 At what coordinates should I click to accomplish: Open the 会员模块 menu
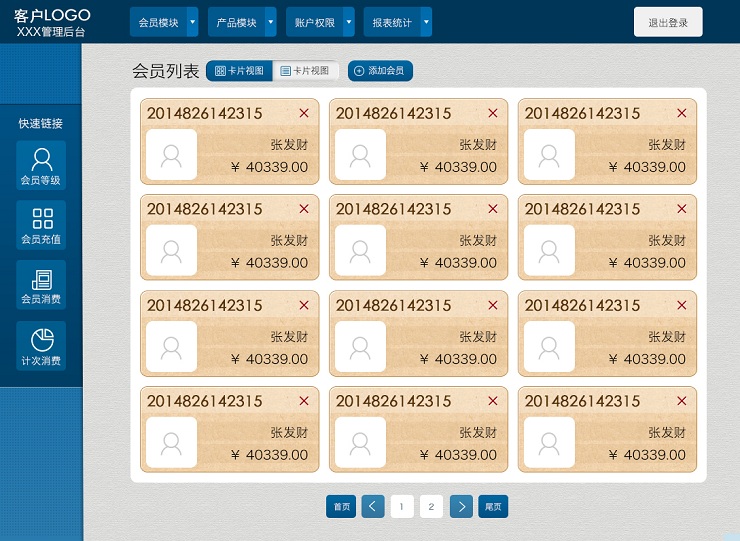click(157, 22)
